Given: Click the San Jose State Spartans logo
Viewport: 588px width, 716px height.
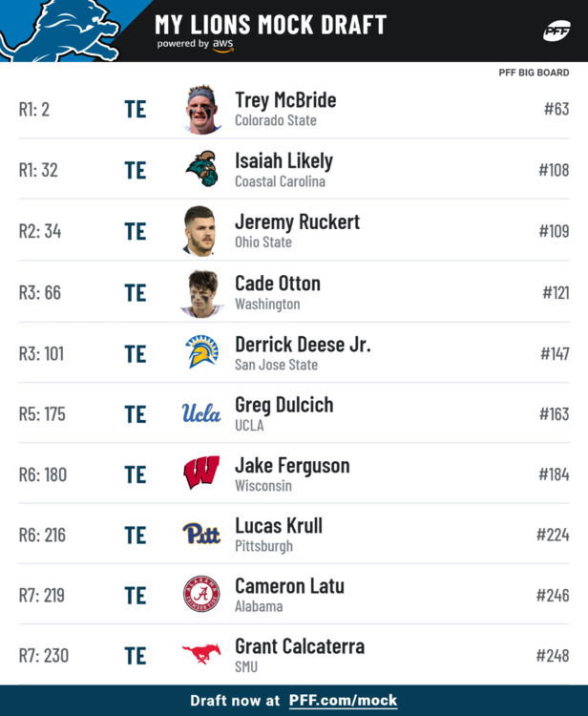Looking at the screenshot, I should [x=201, y=352].
